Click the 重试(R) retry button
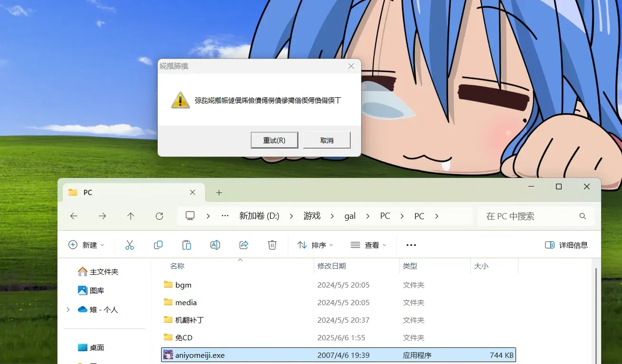 (x=274, y=140)
